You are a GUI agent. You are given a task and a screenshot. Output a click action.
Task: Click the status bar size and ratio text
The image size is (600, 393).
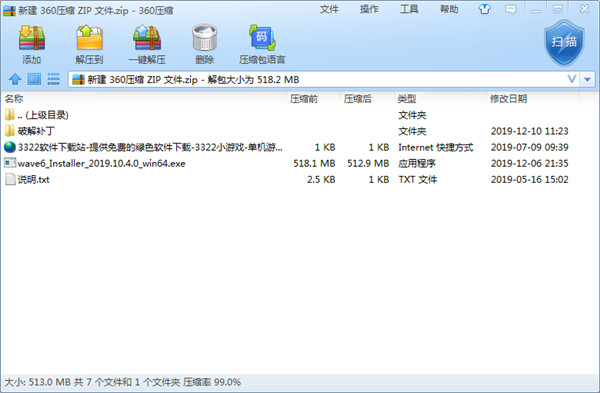point(122,382)
